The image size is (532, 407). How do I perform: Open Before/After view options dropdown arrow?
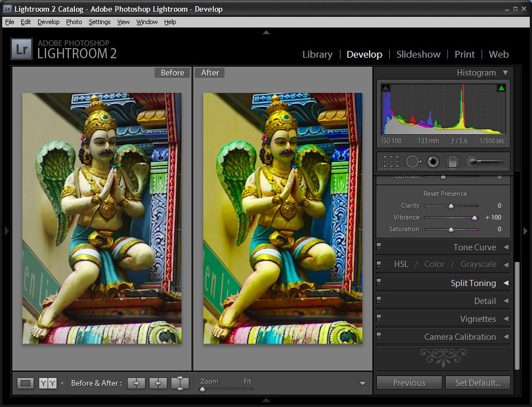point(62,383)
